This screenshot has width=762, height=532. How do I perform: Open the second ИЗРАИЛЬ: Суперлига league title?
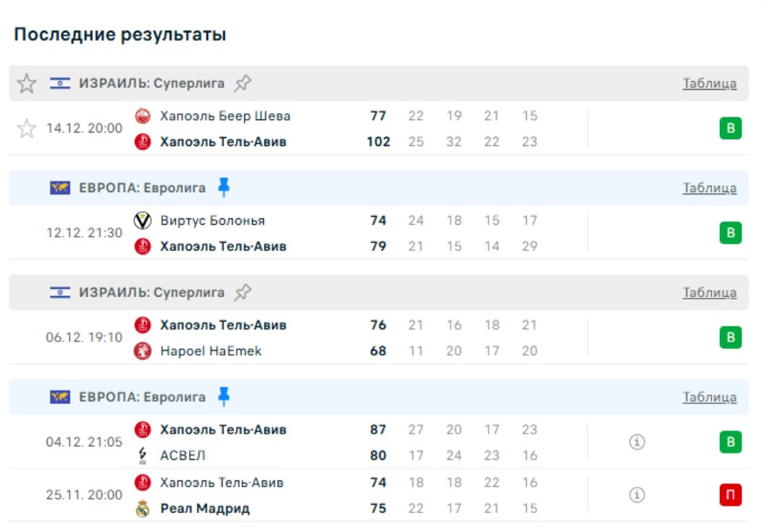point(151,292)
